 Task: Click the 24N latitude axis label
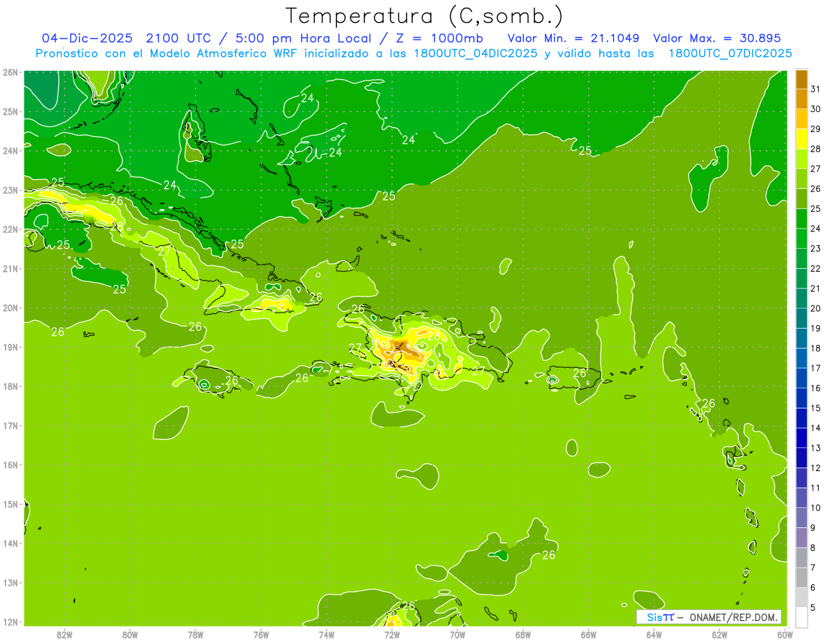click(x=10, y=151)
